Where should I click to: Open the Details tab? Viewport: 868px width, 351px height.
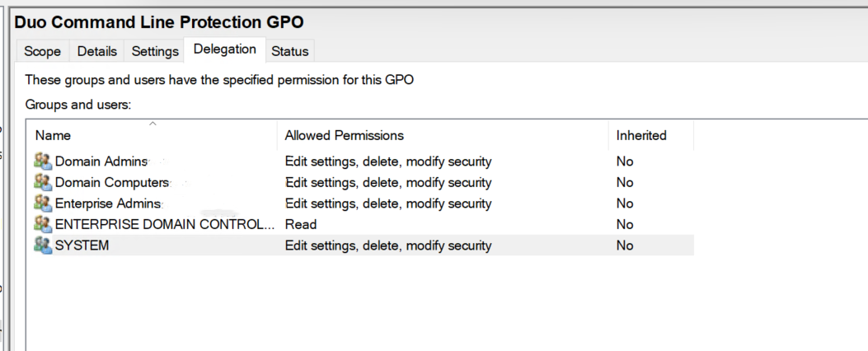tap(97, 51)
